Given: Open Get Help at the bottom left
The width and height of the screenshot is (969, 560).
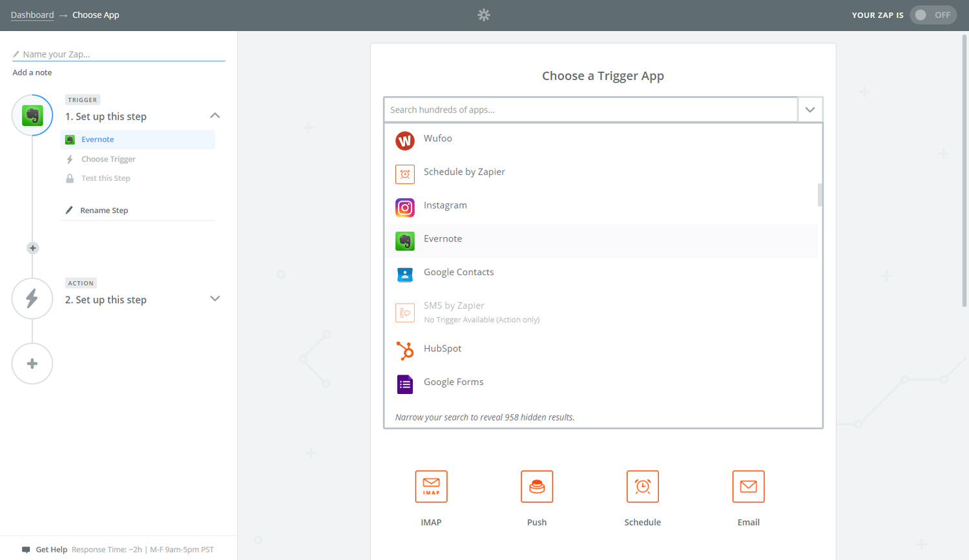Looking at the screenshot, I should (51, 549).
